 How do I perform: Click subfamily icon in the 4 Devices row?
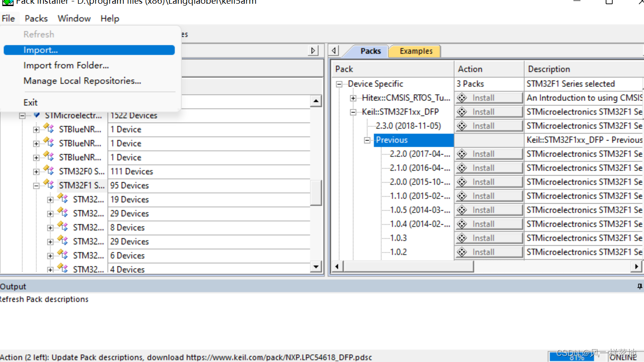click(x=63, y=269)
